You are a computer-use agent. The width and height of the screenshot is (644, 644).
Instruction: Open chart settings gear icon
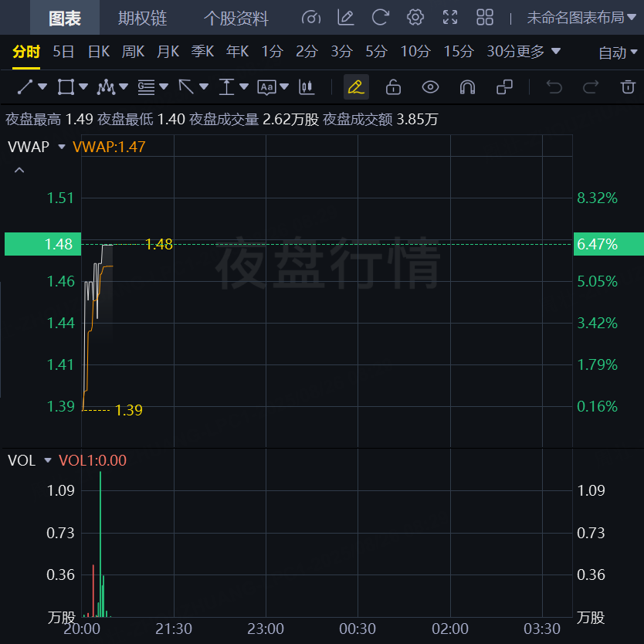(x=415, y=17)
